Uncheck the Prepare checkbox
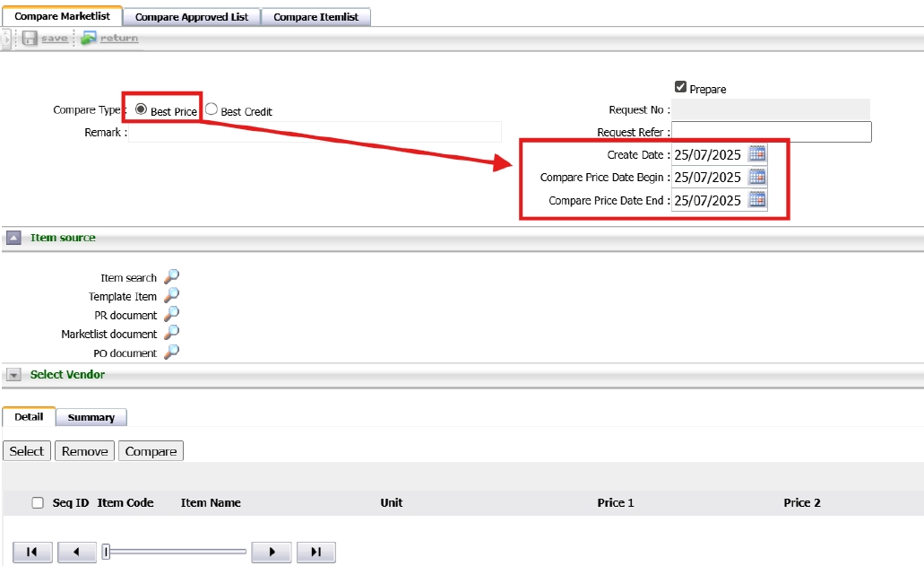Viewport: 924px width, 566px height. point(680,87)
